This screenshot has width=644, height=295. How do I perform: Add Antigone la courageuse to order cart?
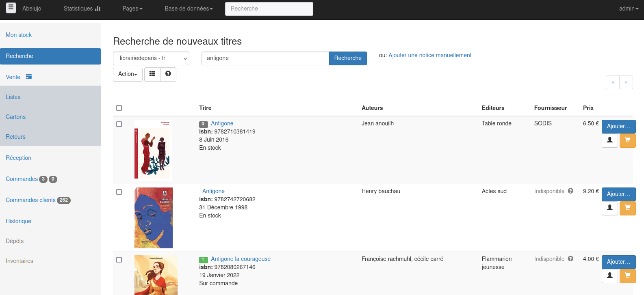[x=628, y=276]
